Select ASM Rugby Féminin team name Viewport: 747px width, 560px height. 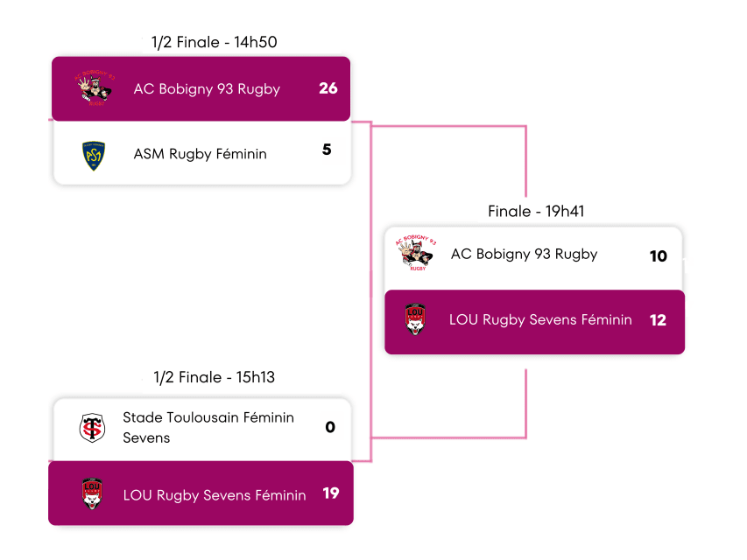tap(200, 154)
